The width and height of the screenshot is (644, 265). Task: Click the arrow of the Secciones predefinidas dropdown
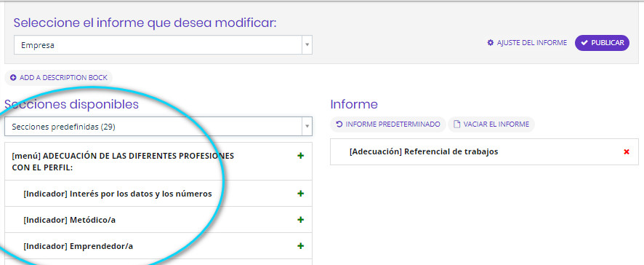(x=307, y=127)
